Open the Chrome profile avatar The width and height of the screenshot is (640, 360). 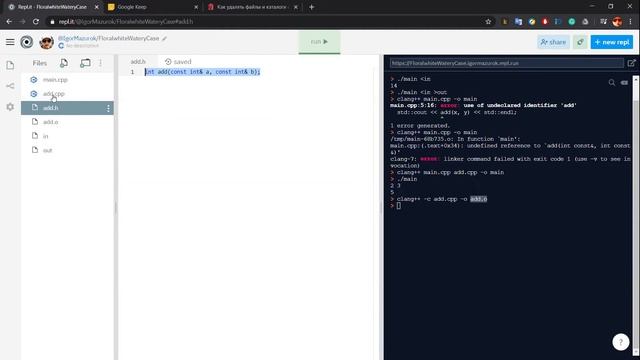(x=617, y=22)
